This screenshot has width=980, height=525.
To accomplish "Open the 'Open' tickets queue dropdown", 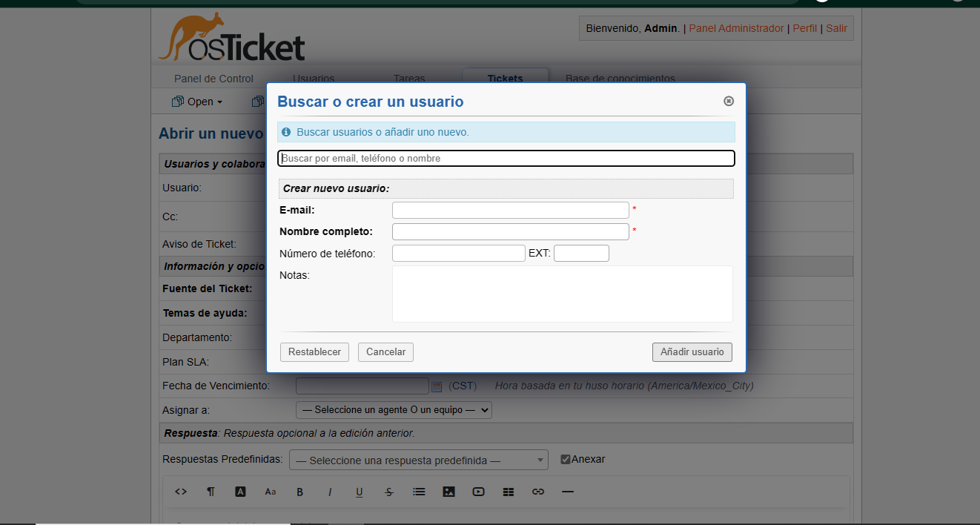I will click(198, 102).
